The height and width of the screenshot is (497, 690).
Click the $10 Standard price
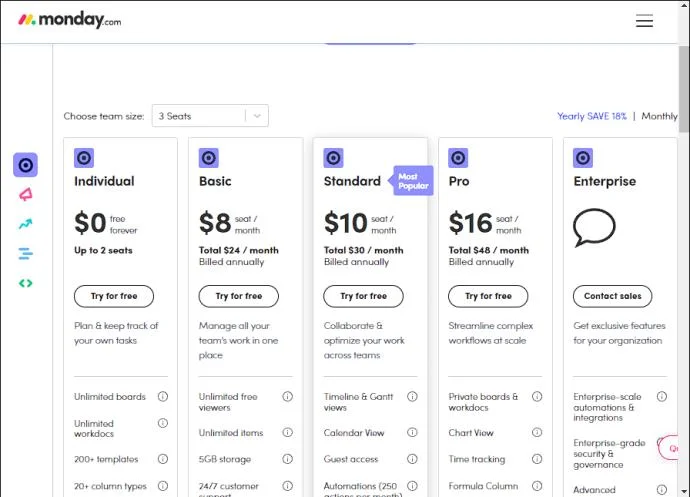(x=345, y=222)
